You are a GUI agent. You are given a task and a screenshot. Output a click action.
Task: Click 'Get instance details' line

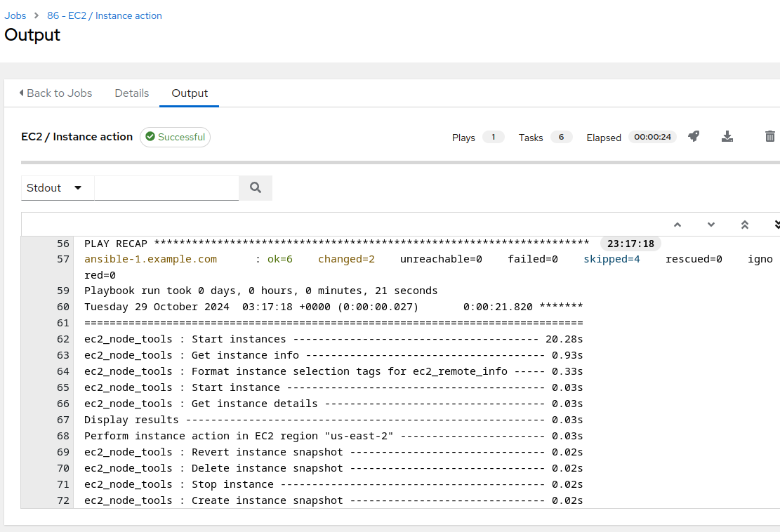click(x=333, y=404)
